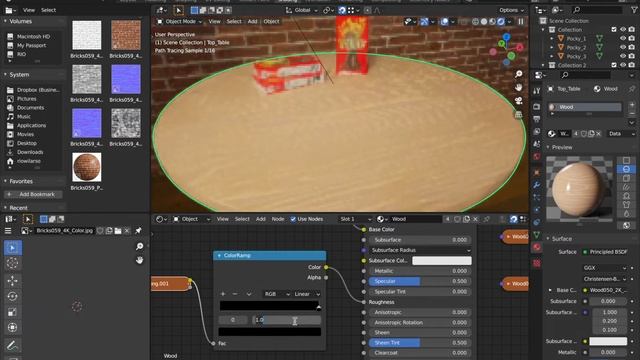
Task: Pin the image in the image editor header
Action: [x=138, y=231]
